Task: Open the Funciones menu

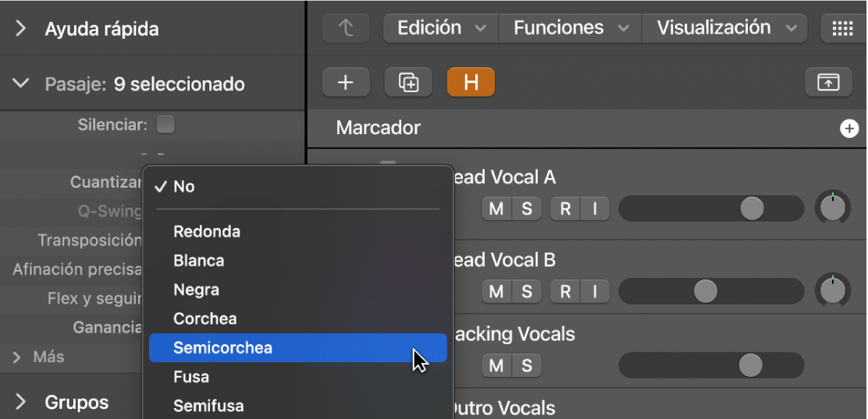Action: pyautogui.click(x=570, y=29)
